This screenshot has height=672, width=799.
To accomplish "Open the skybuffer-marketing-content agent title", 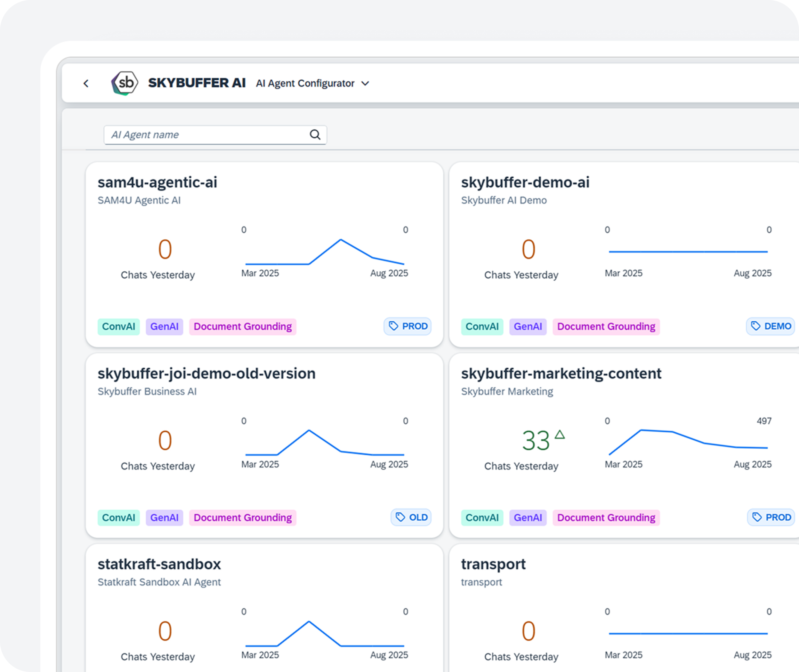I will (561, 373).
